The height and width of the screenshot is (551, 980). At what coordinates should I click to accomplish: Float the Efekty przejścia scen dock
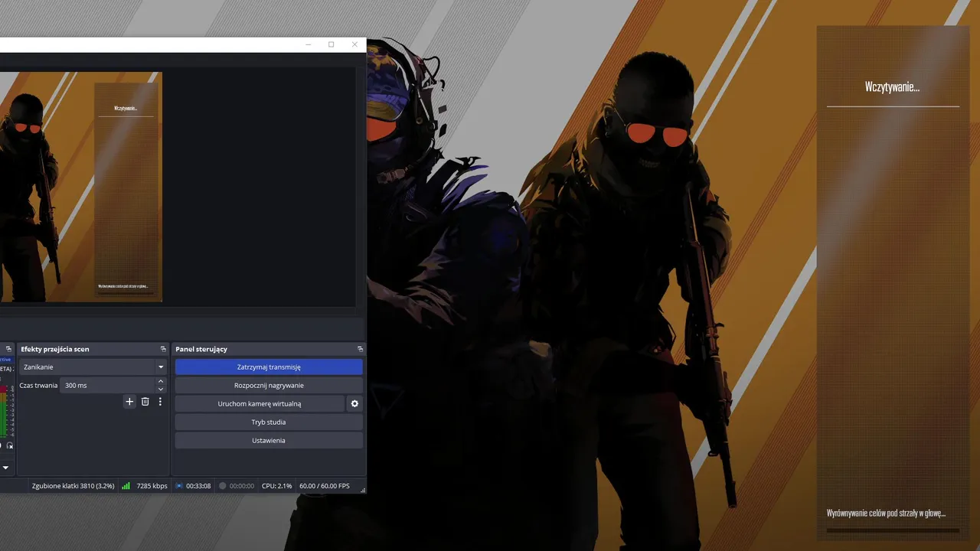(163, 349)
